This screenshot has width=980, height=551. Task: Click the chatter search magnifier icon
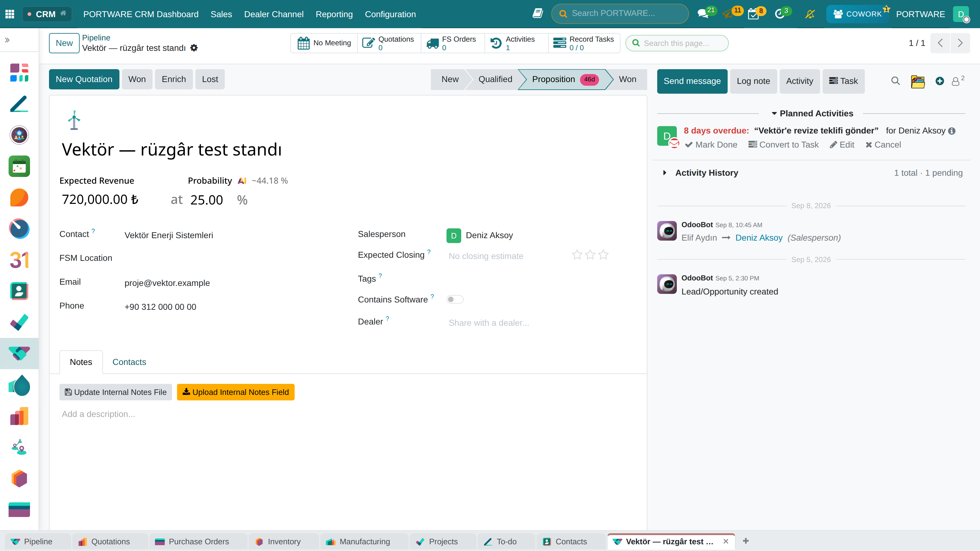coord(895,81)
